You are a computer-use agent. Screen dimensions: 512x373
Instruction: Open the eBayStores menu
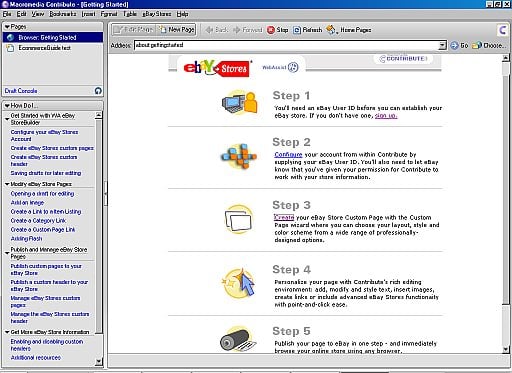click(x=156, y=14)
